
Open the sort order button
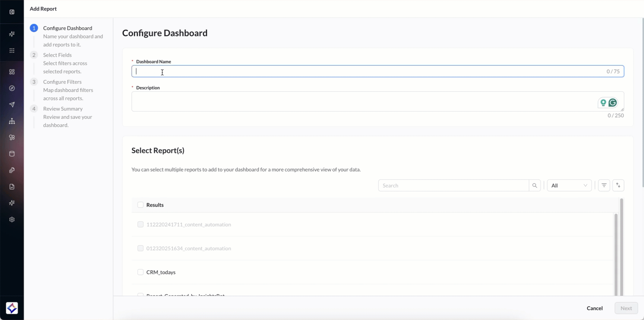pos(618,185)
